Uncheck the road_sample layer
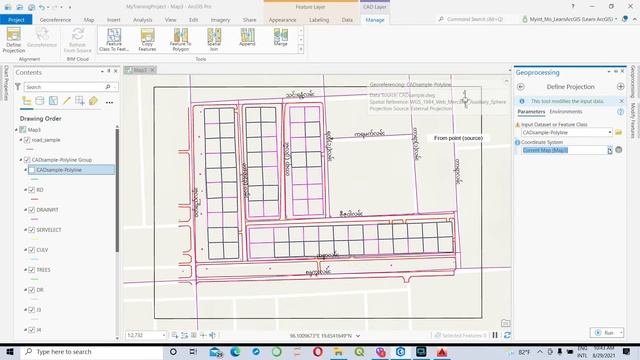 pyautogui.click(x=27, y=140)
